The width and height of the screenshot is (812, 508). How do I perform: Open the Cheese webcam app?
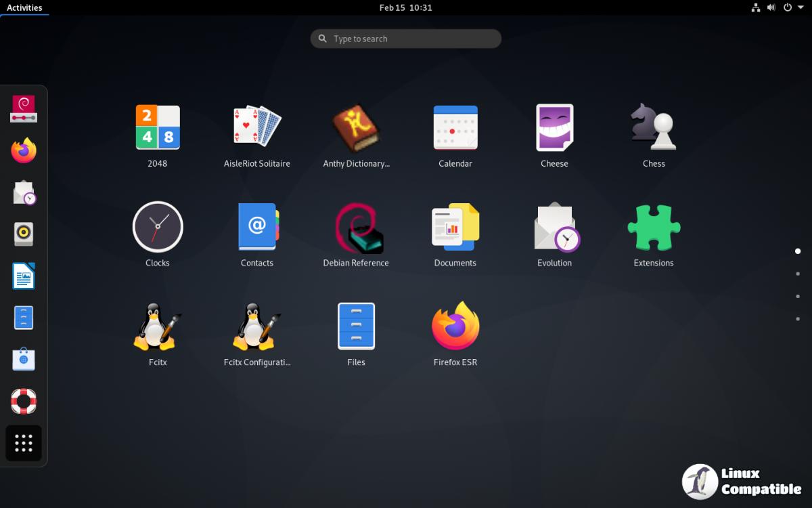click(x=554, y=128)
